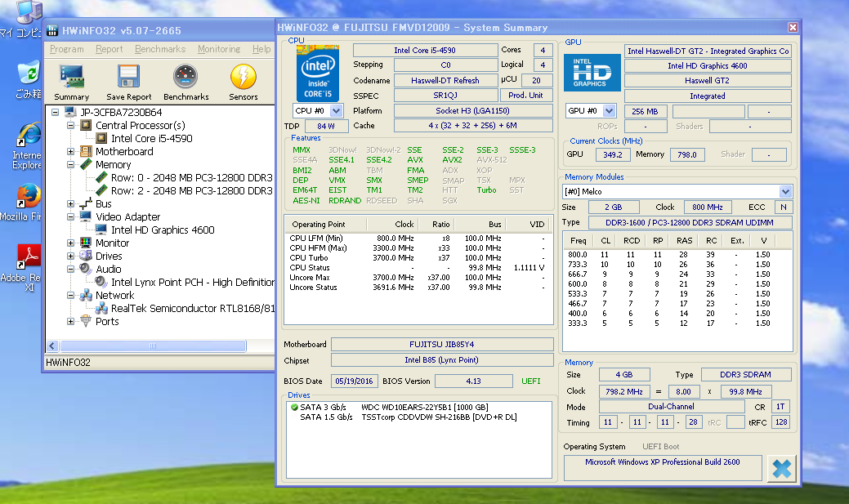Click the Intel HD Graphics logo
849x504 pixels.
coord(592,73)
